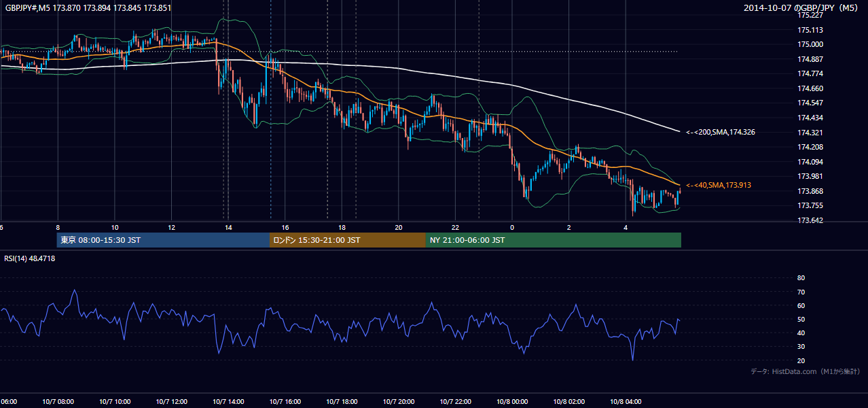Click the 200 SMA label reading 174.326
The image size is (868, 408).
pyautogui.click(x=721, y=132)
